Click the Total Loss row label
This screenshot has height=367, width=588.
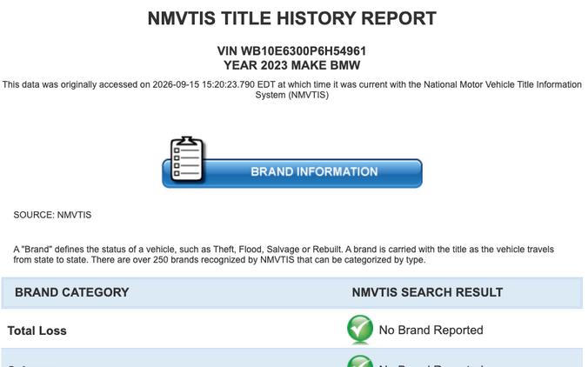click(x=37, y=330)
